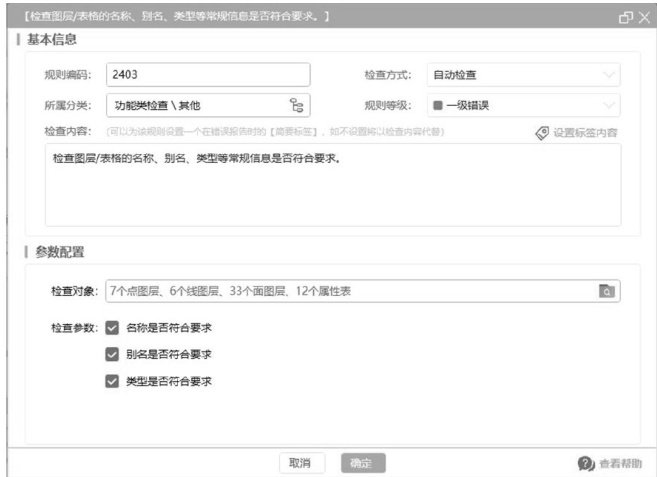Viewport: 657px width, 477px height.
Task: Toggle the 别名是否符合要求 checkbox
Action: pyautogui.click(x=112, y=354)
